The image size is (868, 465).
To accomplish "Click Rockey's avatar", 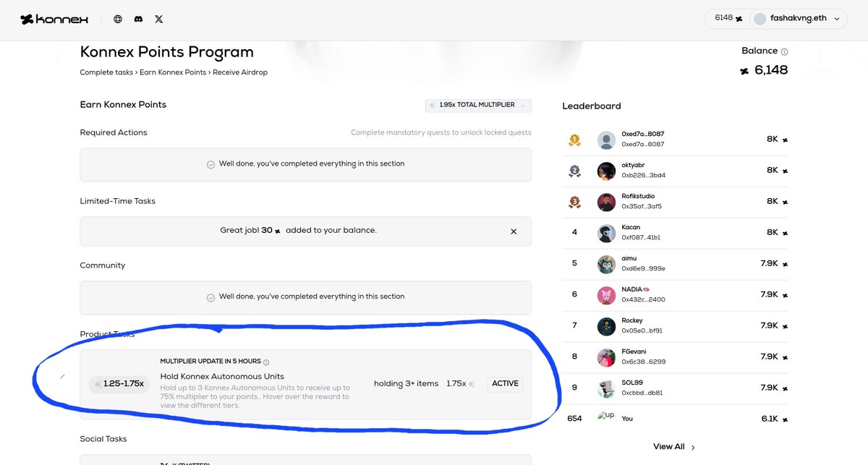I will tap(606, 327).
